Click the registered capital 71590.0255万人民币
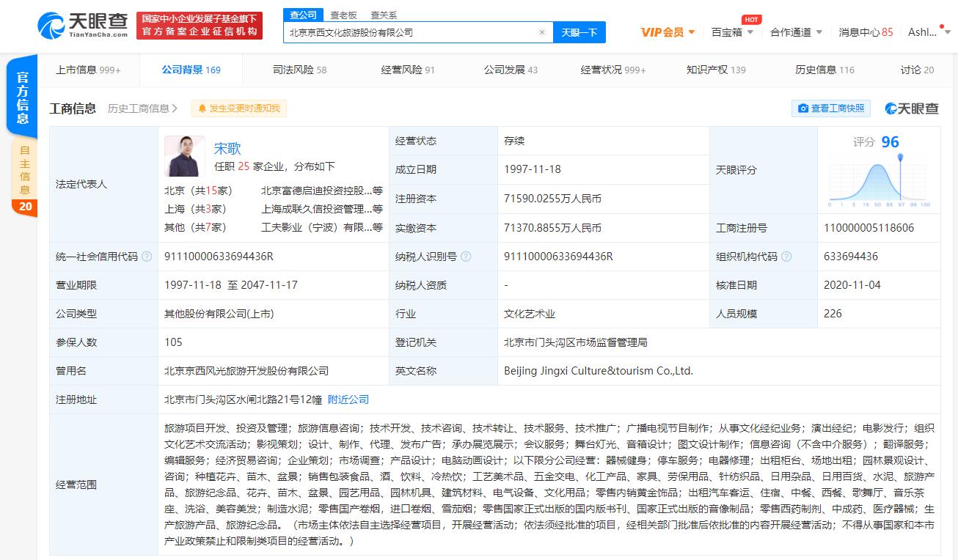This screenshot has width=958, height=560. pos(552,199)
